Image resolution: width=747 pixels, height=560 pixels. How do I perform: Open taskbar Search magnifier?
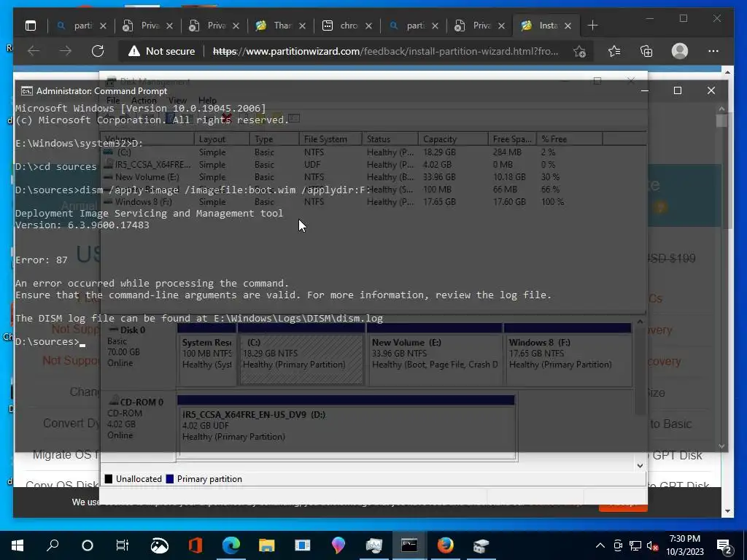[53, 545]
